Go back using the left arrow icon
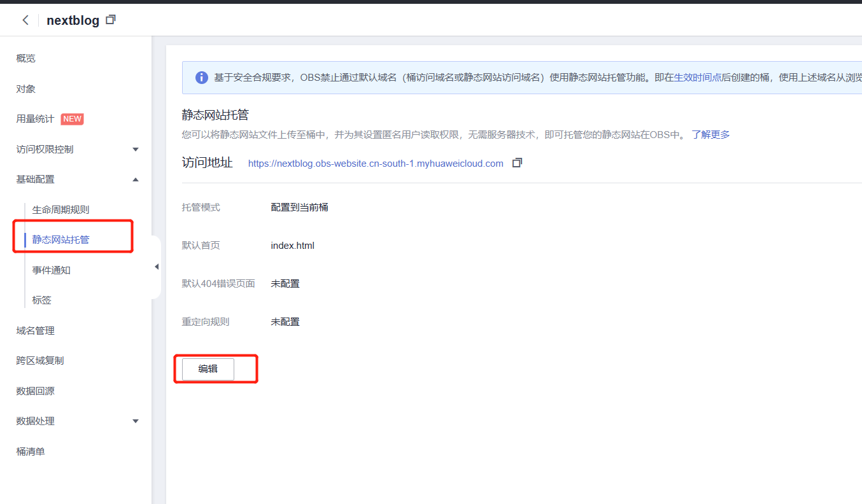862x504 pixels. point(25,20)
